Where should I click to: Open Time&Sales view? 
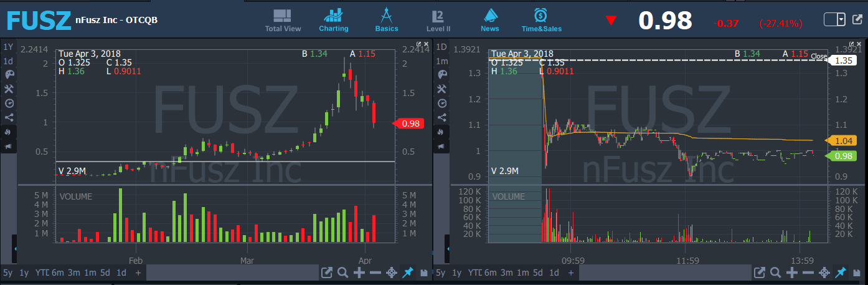tap(541, 21)
